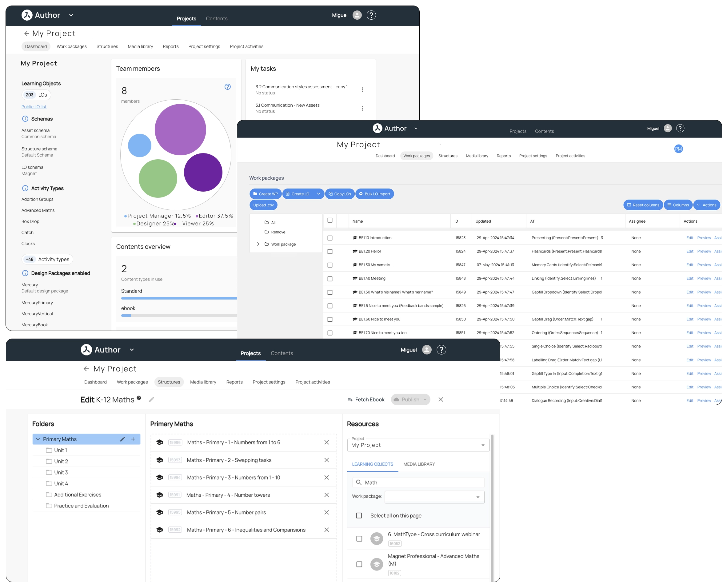727x588 pixels.
Task: Open the Public LO list link
Action: (34, 107)
